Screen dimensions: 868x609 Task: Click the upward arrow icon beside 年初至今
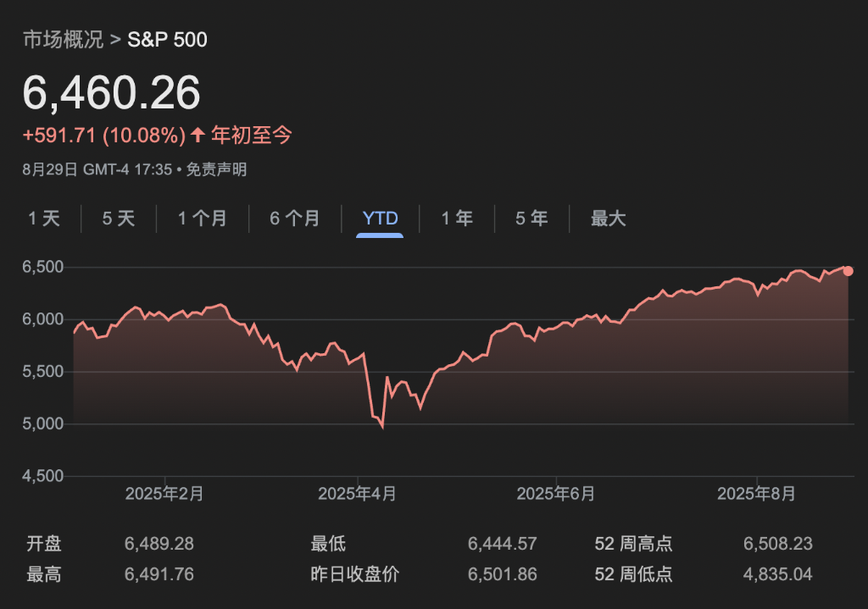(198, 135)
